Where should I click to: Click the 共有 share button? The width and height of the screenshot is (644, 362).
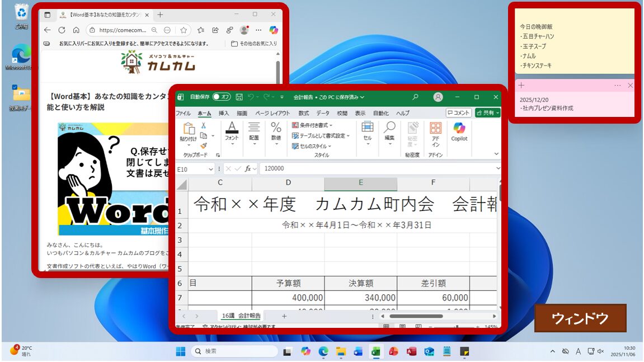click(487, 113)
